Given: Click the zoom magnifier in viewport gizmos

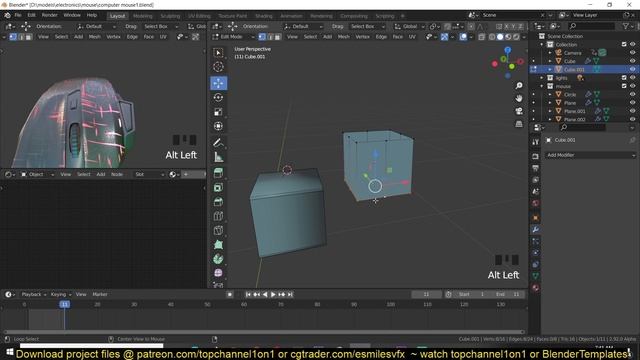Looking at the screenshot, I should click(519, 85).
